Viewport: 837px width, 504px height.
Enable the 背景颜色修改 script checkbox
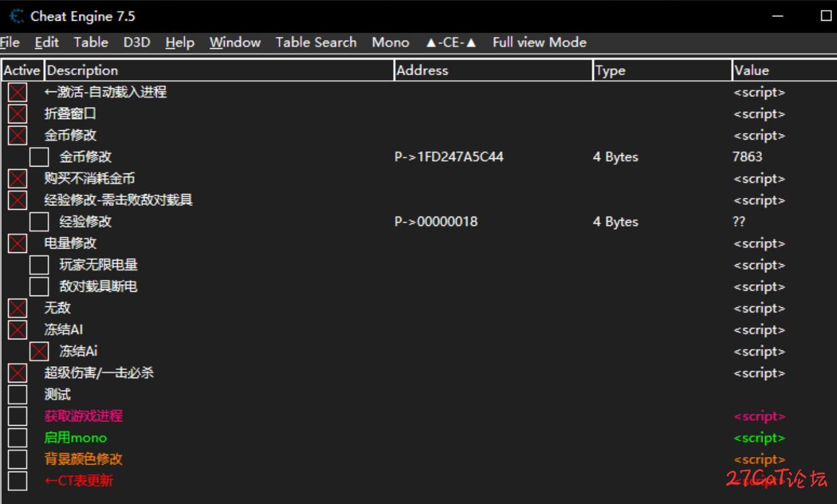pos(18,459)
